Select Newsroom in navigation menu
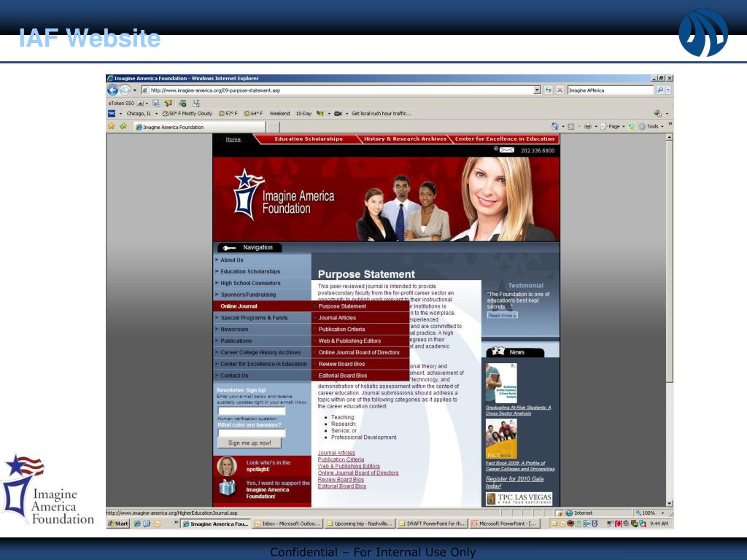Image resolution: width=747 pixels, height=560 pixels. (x=262, y=329)
